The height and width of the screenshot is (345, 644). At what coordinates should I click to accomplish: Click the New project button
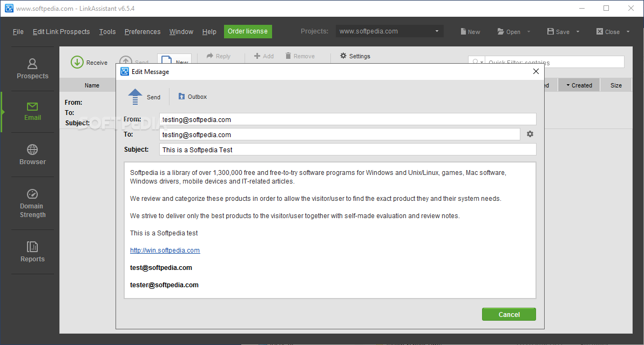click(470, 32)
